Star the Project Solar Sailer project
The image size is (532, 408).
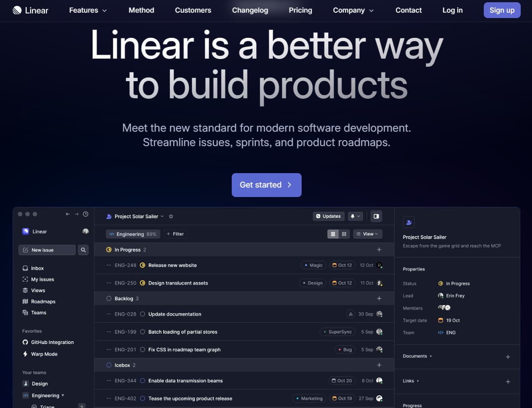171,216
